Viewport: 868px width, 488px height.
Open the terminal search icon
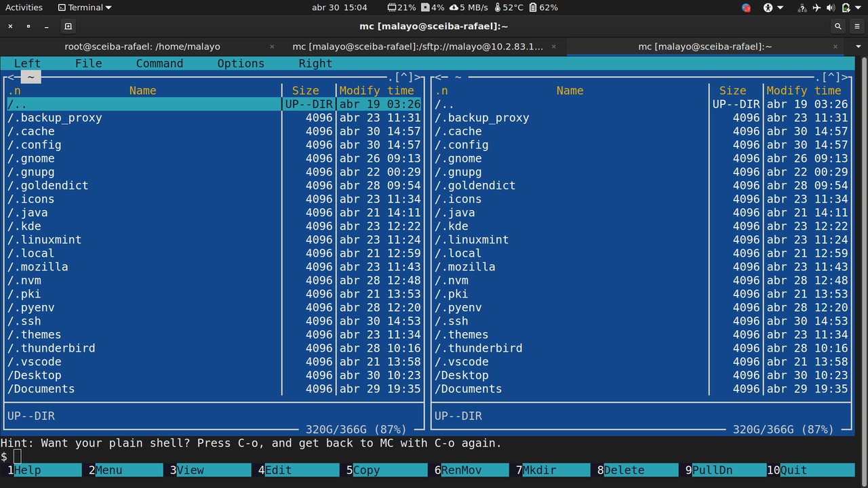[838, 26]
